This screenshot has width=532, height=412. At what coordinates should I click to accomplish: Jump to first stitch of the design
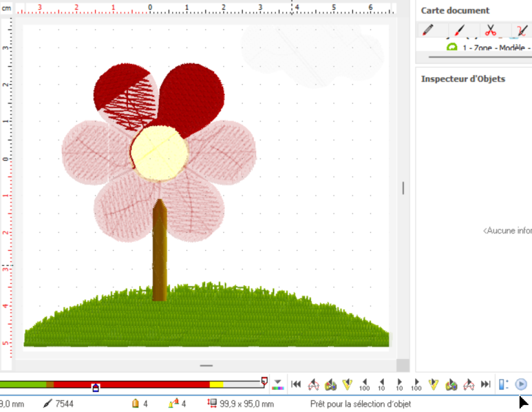(296, 384)
